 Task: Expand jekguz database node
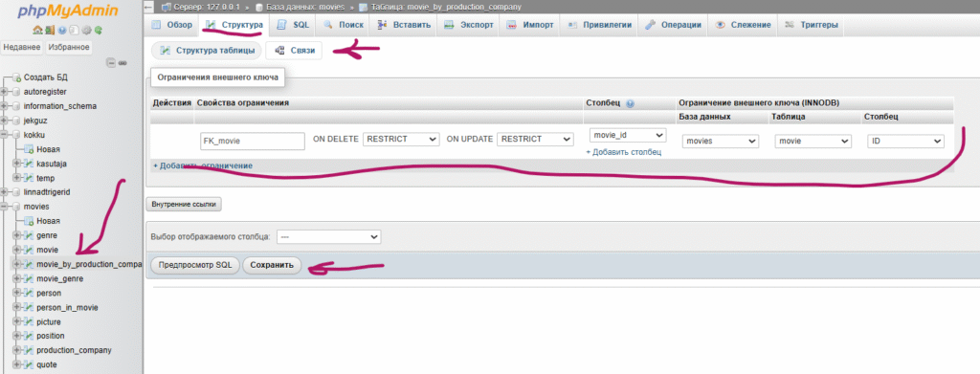(x=5, y=121)
